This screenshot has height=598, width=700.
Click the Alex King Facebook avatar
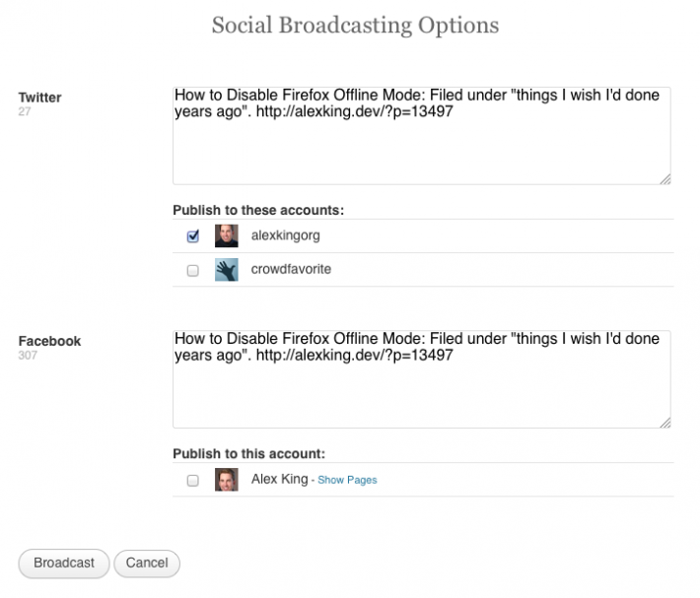pos(227,480)
